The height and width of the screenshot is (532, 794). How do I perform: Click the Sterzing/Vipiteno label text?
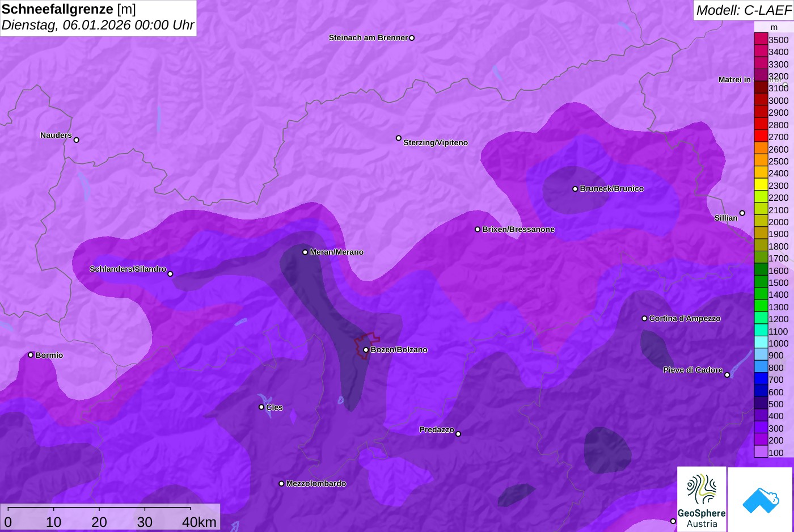coord(436,143)
